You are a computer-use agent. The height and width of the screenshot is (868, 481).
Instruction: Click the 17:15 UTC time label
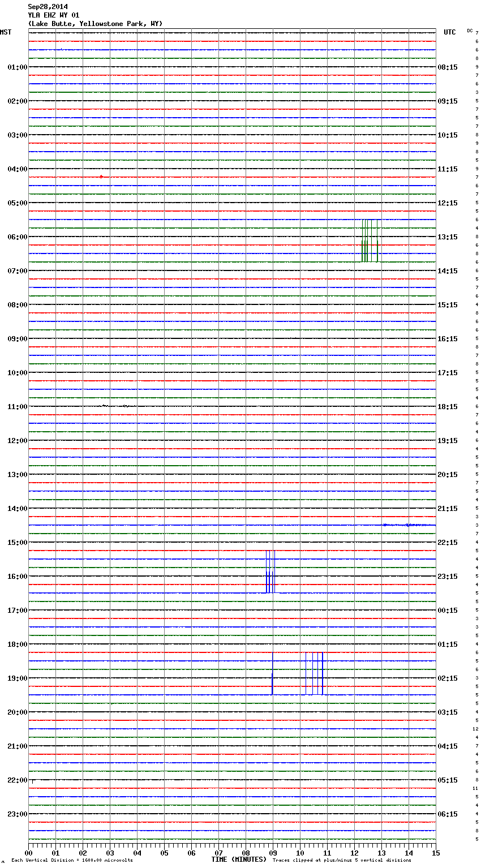click(448, 373)
